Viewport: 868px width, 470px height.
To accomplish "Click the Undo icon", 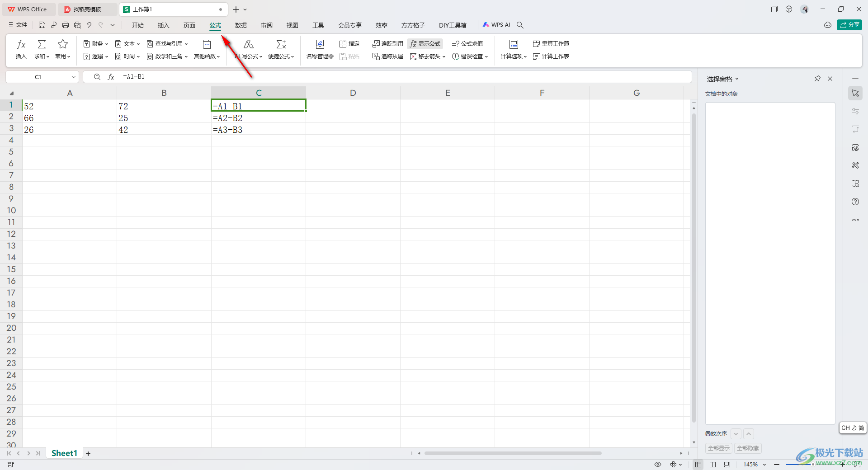I will [x=89, y=25].
